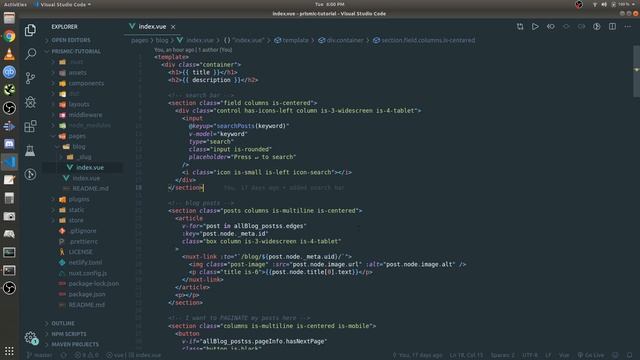640x360 pixels.
Task: Expand the NPM Scripts section
Action: tap(69, 334)
